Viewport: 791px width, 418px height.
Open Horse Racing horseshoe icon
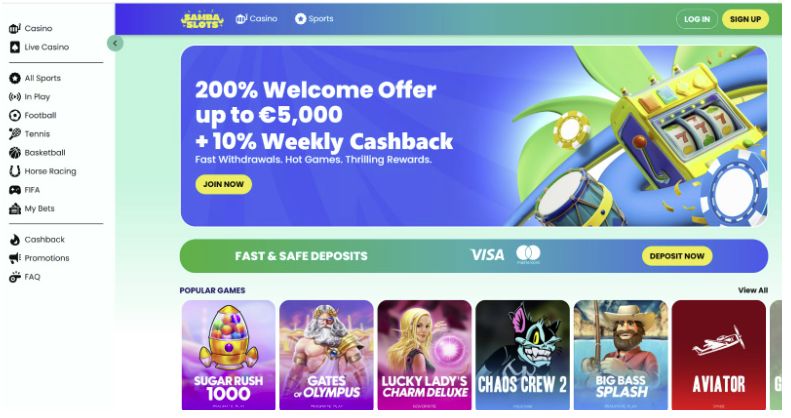(x=15, y=171)
